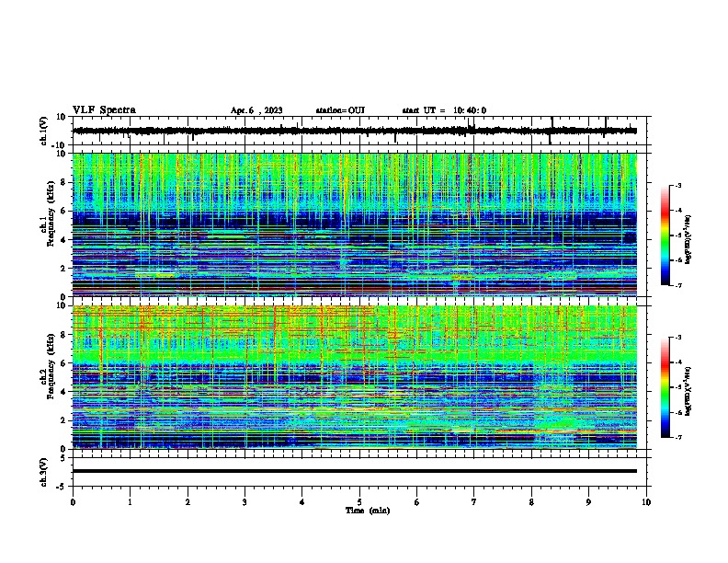Click the "start UT = 10:40: 0" text

tap(444, 110)
